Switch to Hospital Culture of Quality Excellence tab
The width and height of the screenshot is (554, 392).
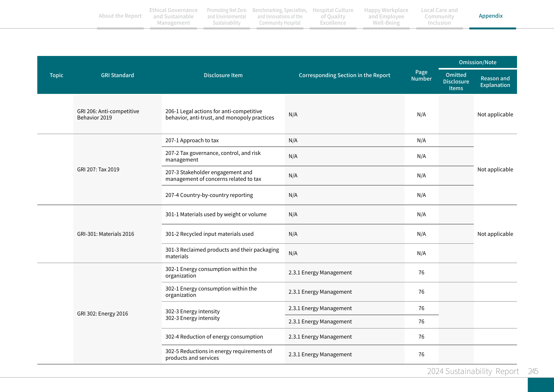(x=333, y=16)
